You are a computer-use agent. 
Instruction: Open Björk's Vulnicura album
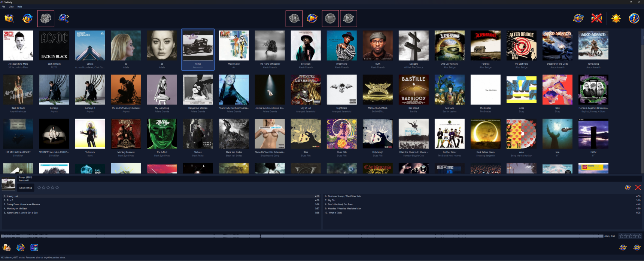[x=90, y=134]
